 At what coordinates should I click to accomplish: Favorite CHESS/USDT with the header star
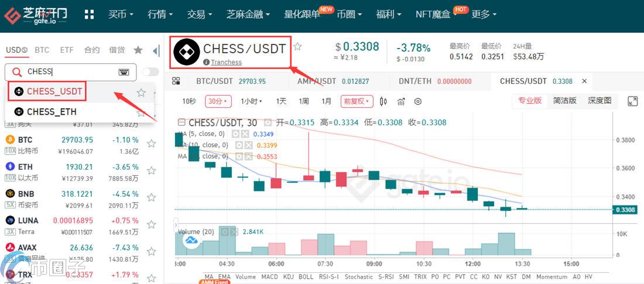coord(297,46)
